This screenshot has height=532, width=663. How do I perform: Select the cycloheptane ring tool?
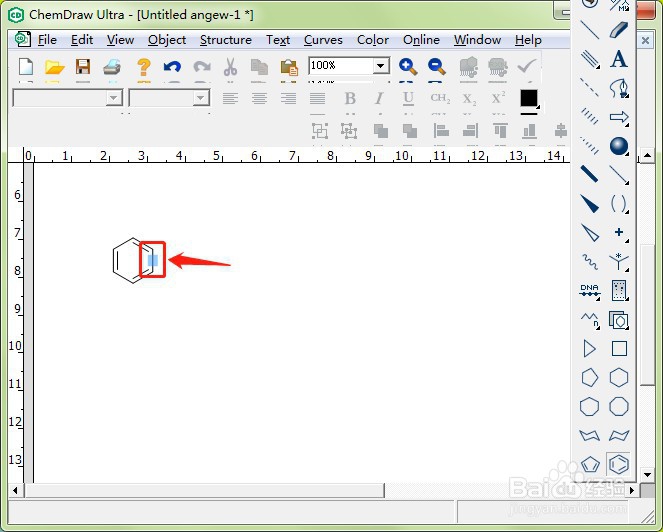[x=589, y=406]
